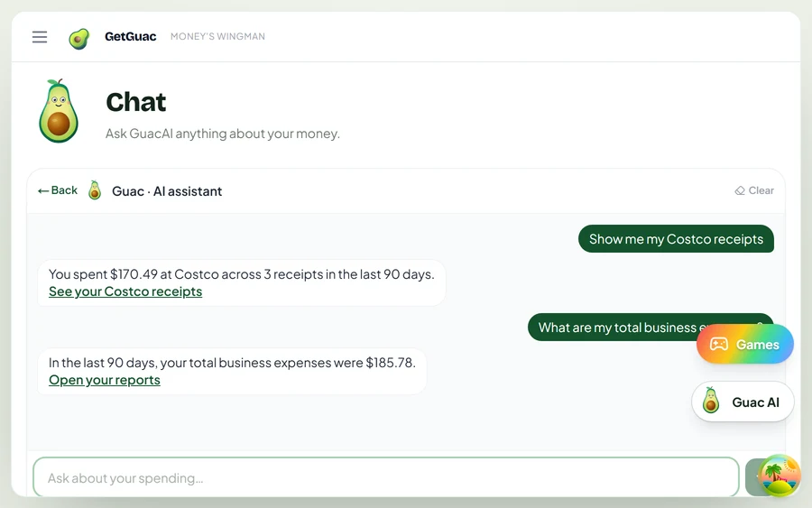This screenshot has height=508, width=812.
Task: Clear the chat conversation
Action: coord(754,190)
